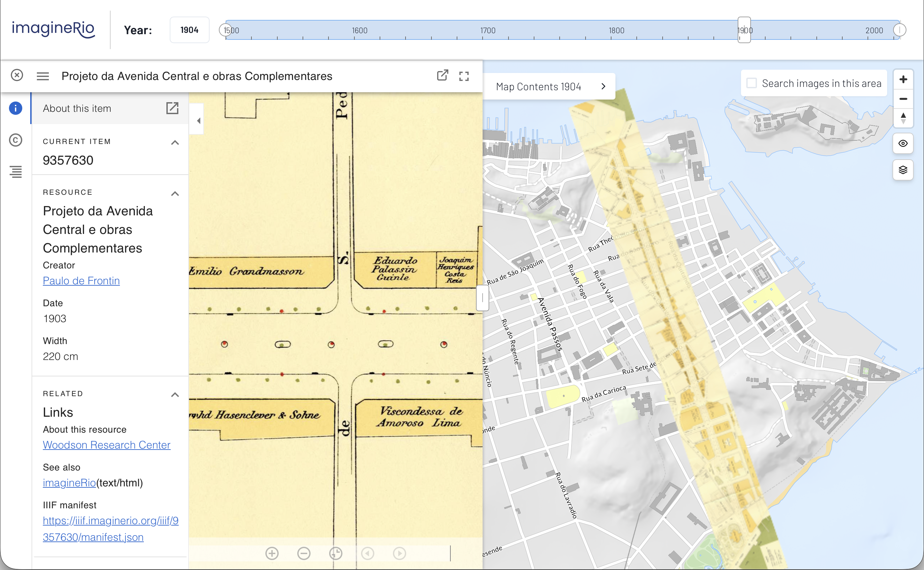This screenshot has height=570, width=924.
Task: Open the information sidebar tab icon
Action: (16, 108)
